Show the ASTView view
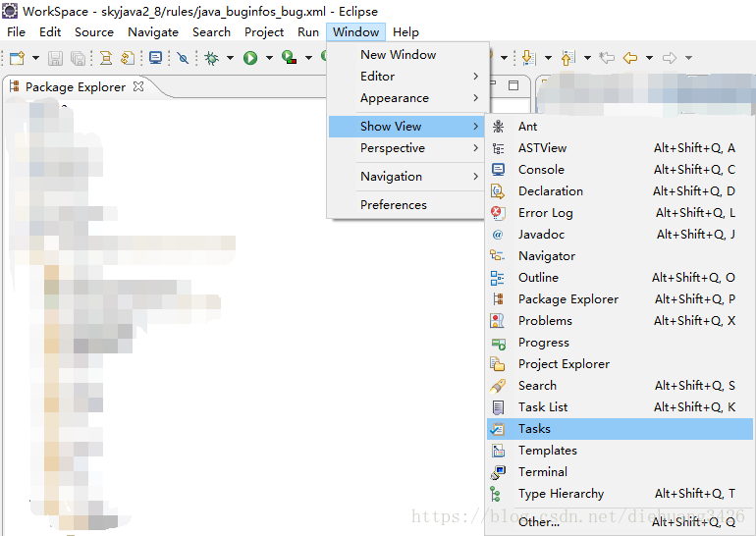The width and height of the screenshot is (756, 536). [620, 148]
